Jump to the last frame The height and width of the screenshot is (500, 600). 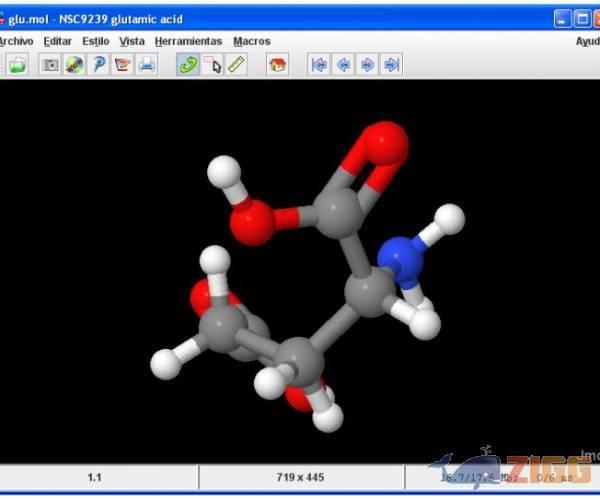click(x=391, y=65)
